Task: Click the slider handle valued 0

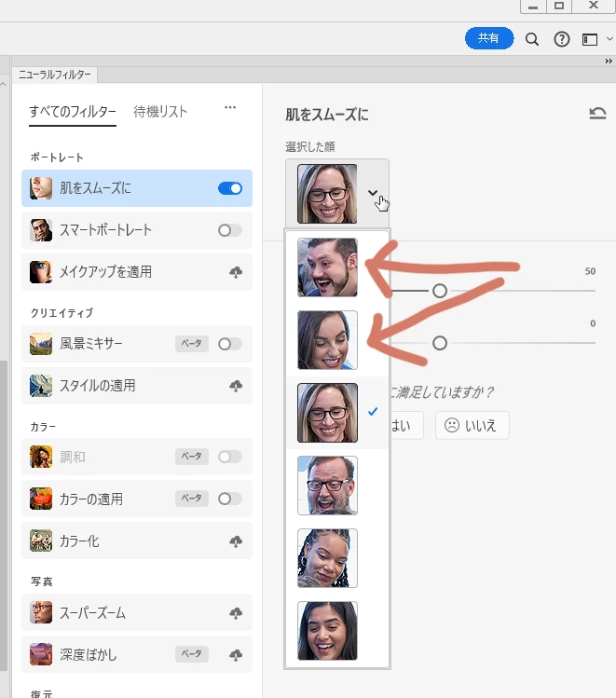Action: (440, 343)
